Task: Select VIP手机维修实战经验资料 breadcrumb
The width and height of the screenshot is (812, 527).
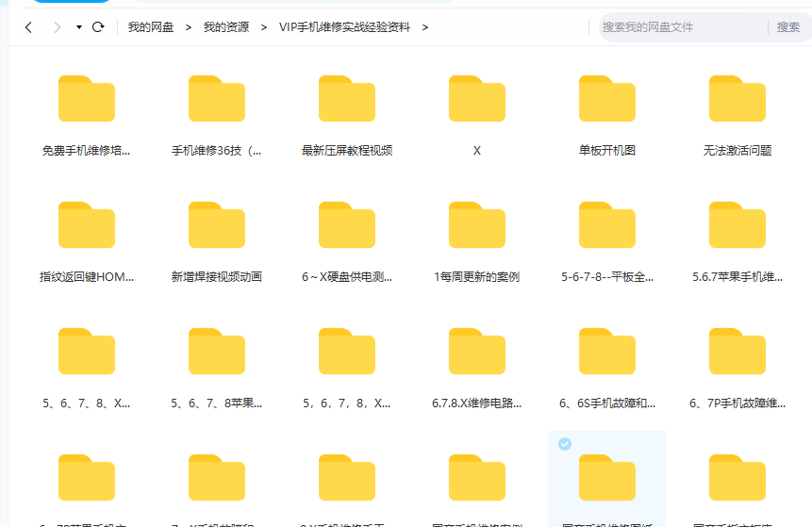Action: [344, 27]
